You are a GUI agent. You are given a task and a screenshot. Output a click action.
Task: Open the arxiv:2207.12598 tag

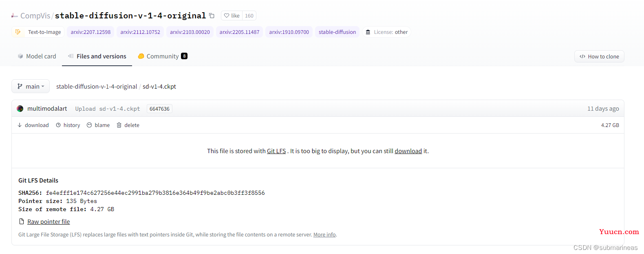[x=90, y=32]
